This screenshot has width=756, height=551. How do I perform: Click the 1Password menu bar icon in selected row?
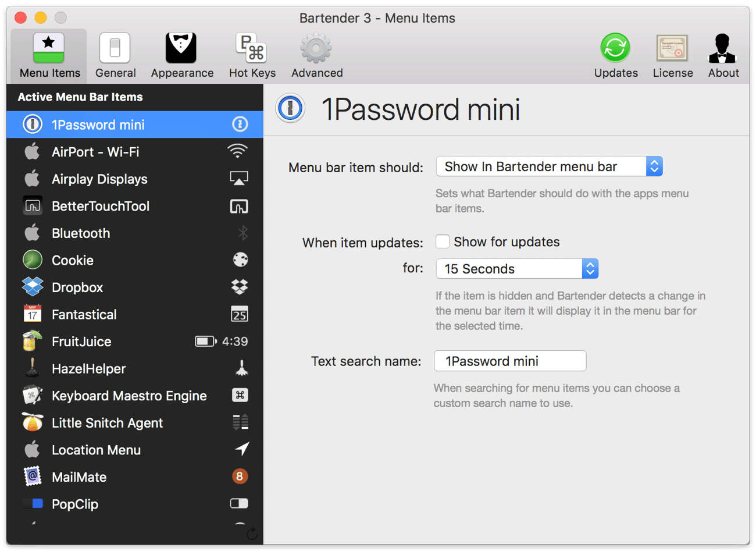click(x=240, y=124)
